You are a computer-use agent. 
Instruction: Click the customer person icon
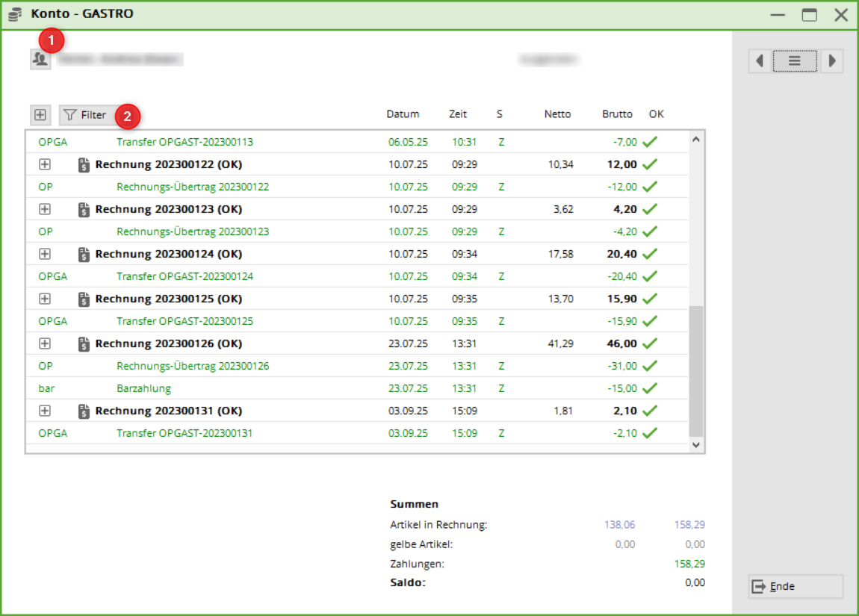click(x=40, y=59)
